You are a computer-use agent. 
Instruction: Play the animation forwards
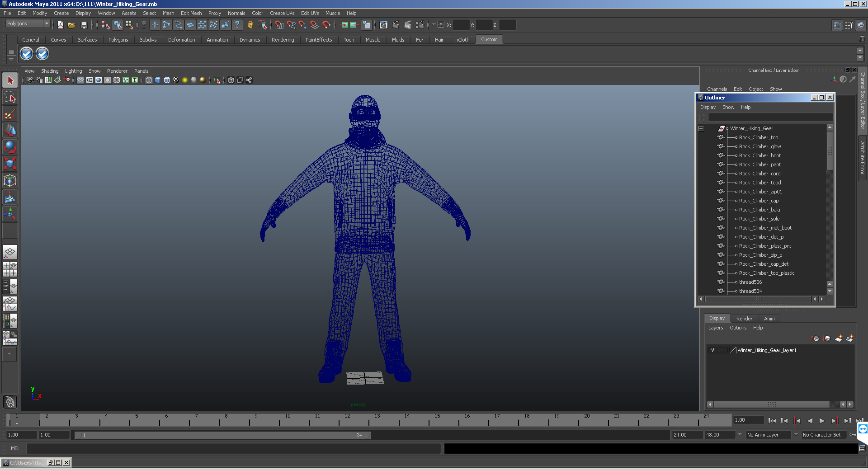(x=822, y=421)
